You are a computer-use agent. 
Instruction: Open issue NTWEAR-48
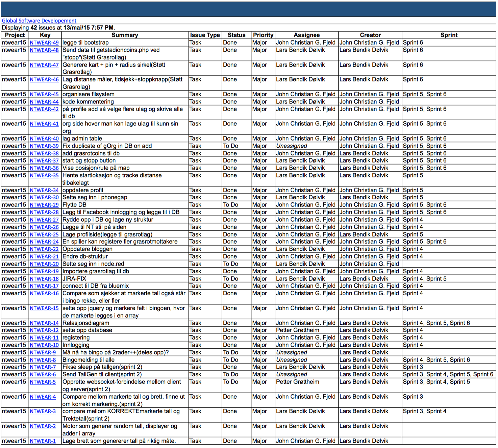44,50
